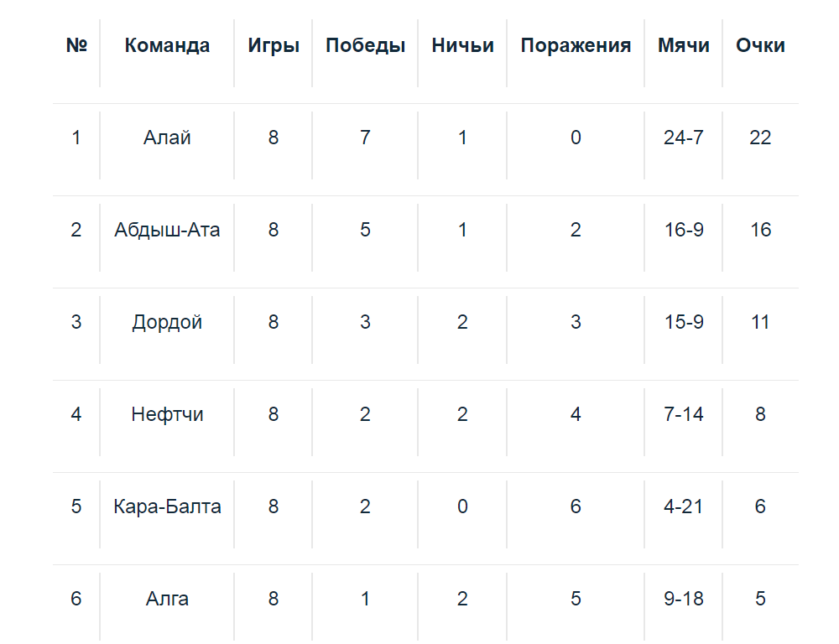Click Абдыш-Ата's 16-9 goals cell
The width and height of the screenshot is (839, 644).
pyautogui.click(x=683, y=230)
